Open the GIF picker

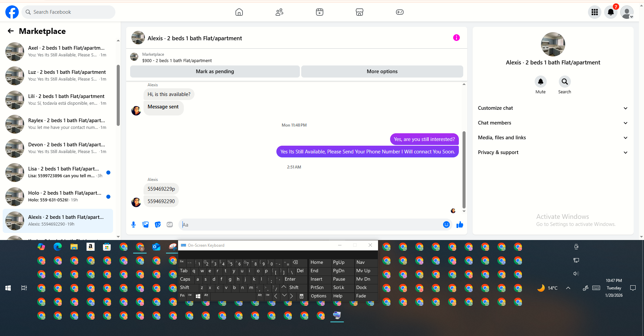[x=170, y=225]
